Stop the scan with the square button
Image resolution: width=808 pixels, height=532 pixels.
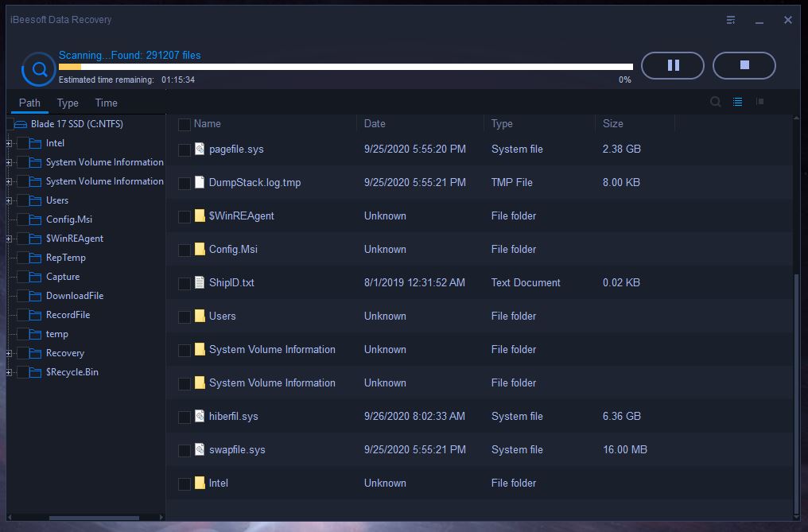point(744,65)
